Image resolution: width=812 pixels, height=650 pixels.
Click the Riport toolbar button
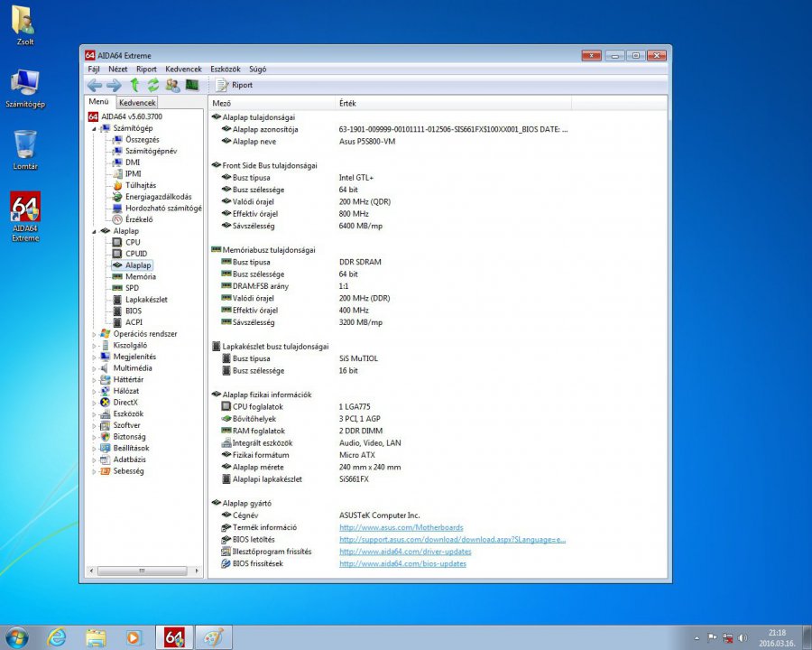234,85
